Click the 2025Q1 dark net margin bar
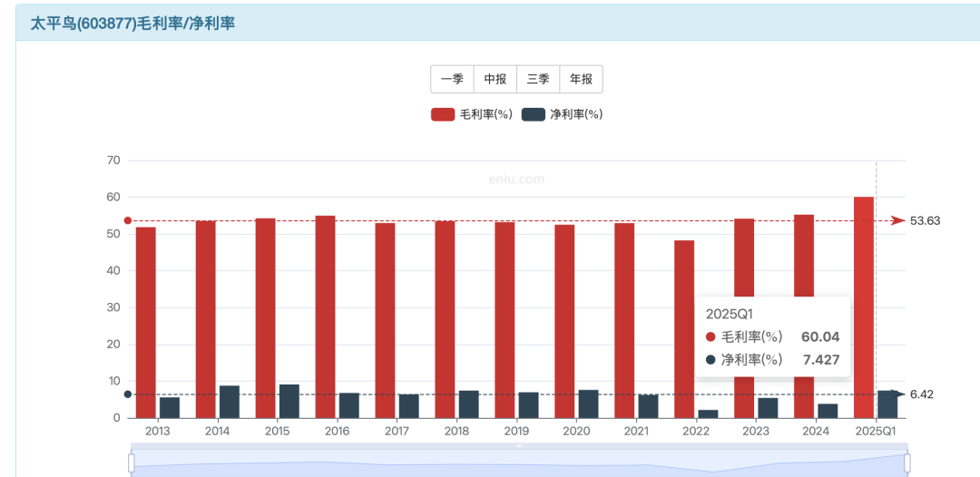The image size is (980, 477). coord(887,404)
